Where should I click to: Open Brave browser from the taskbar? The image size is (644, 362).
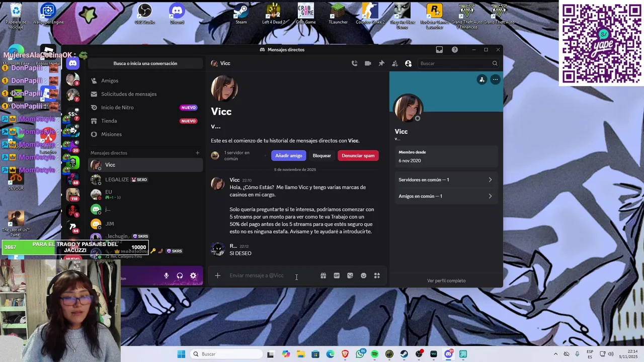(x=345, y=354)
